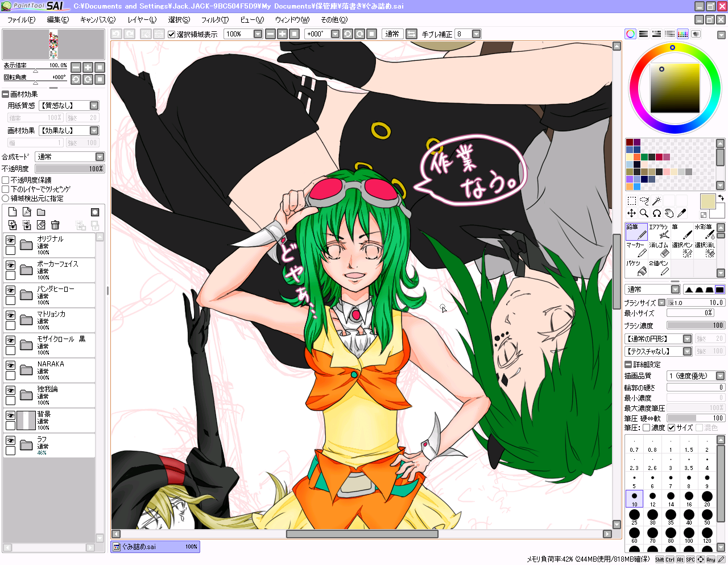Open the ウィンドウ menu
Viewport: 728px width, 565px height.
[x=292, y=20]
